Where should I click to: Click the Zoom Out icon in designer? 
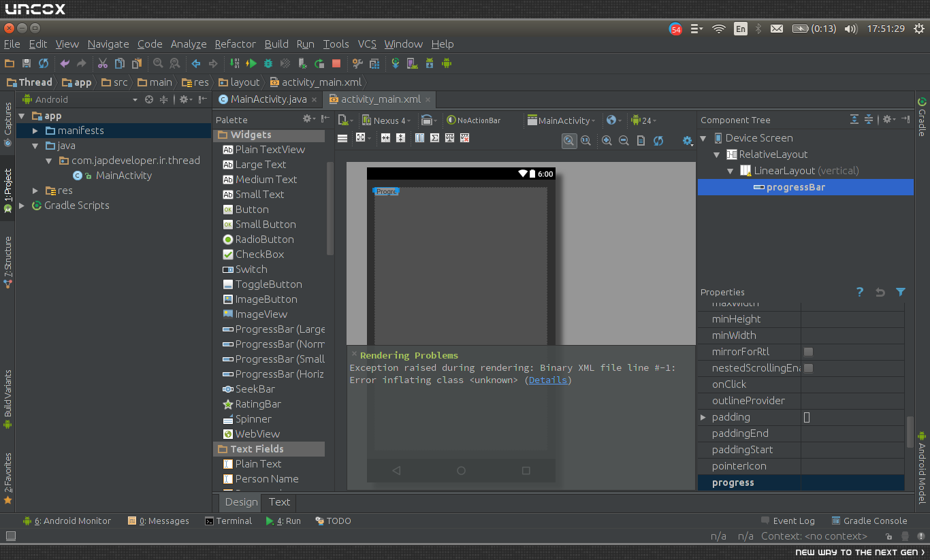tap(624, 141)
